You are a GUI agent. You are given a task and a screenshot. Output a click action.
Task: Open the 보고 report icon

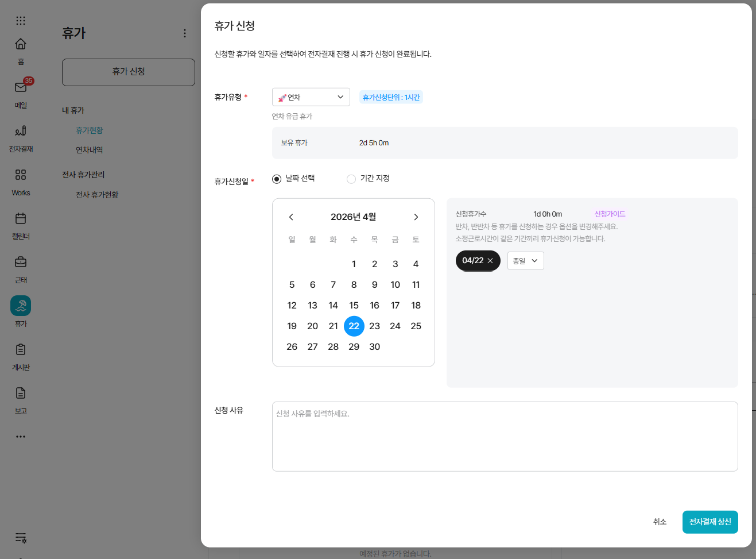pos(21,393)
